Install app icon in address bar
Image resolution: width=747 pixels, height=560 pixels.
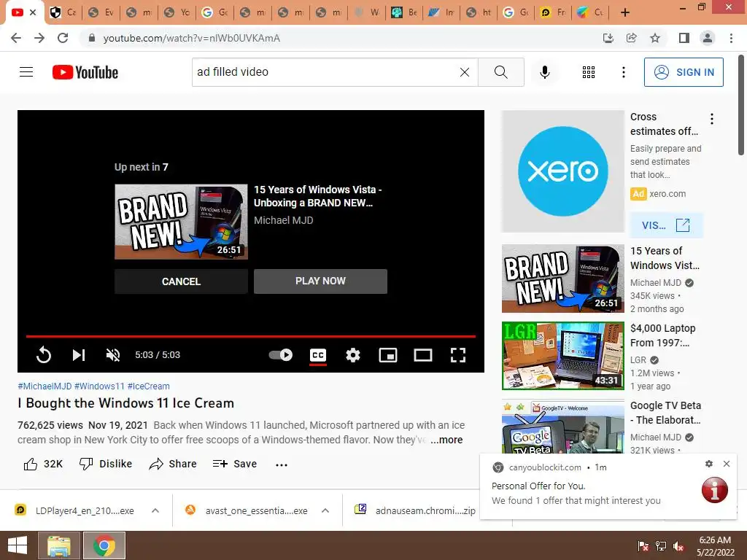[x=608, y=38]
